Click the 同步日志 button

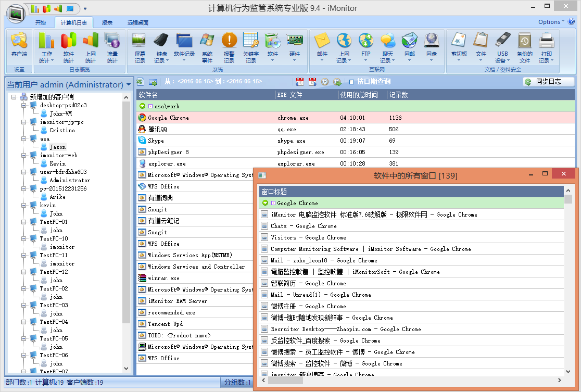tap(548, 82)
